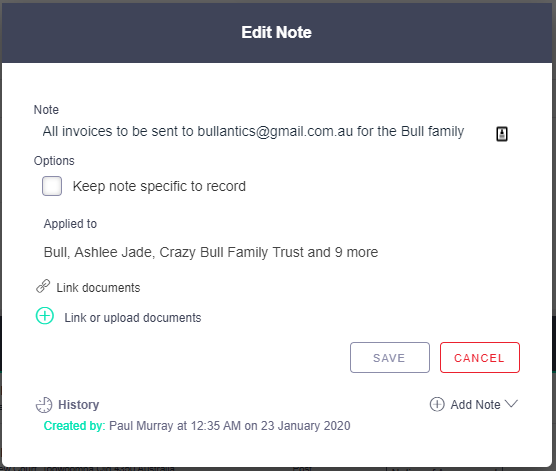This screenshot has height=471, width=556.
Task: Click the 'Options' section label
Action: pyautogui.click(x=54, y=161)
